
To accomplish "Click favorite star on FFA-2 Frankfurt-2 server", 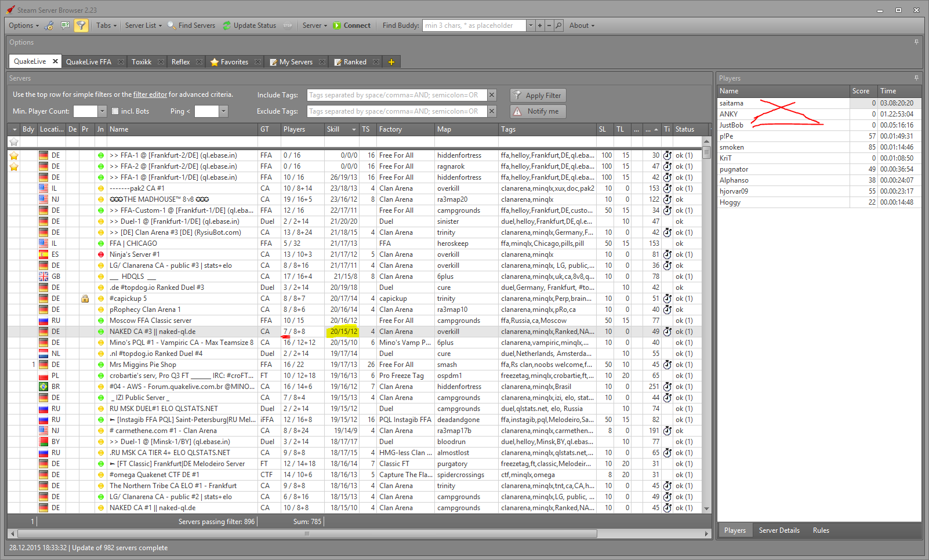I will 14,166.
